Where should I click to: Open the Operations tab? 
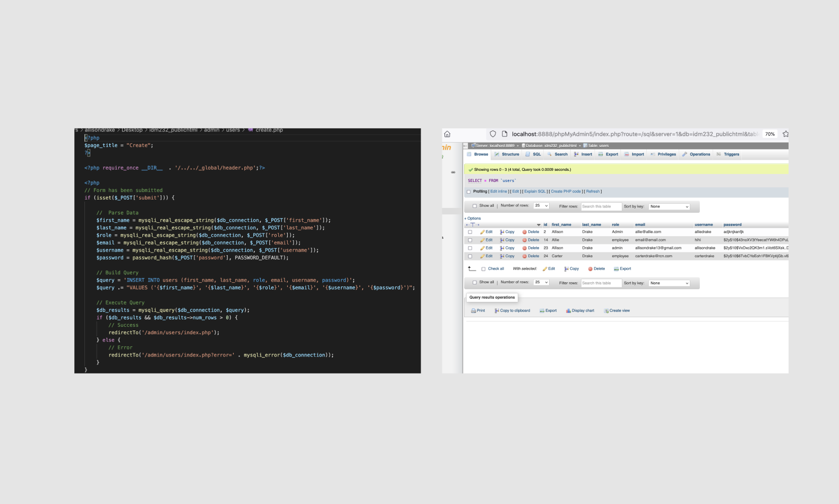(696, 154)
